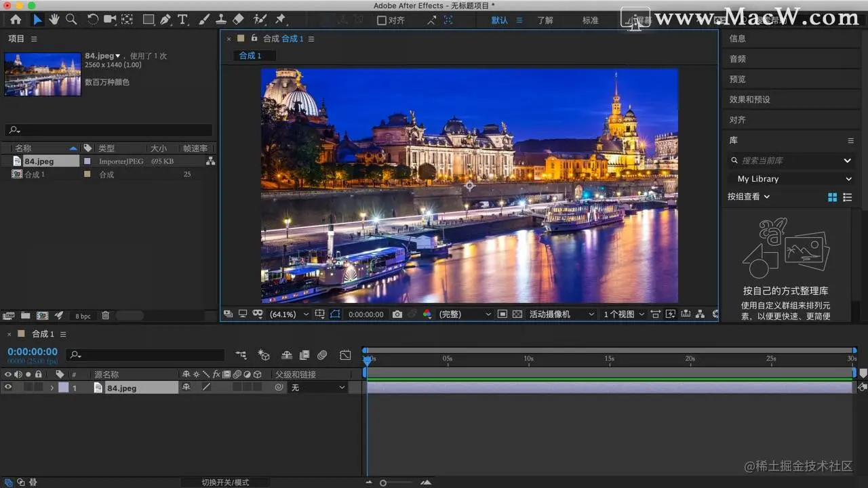Switch to the 了解 workspace
The height and width of the screenshot is (488, 868).
pyautogui.click(x=545, y=20)
